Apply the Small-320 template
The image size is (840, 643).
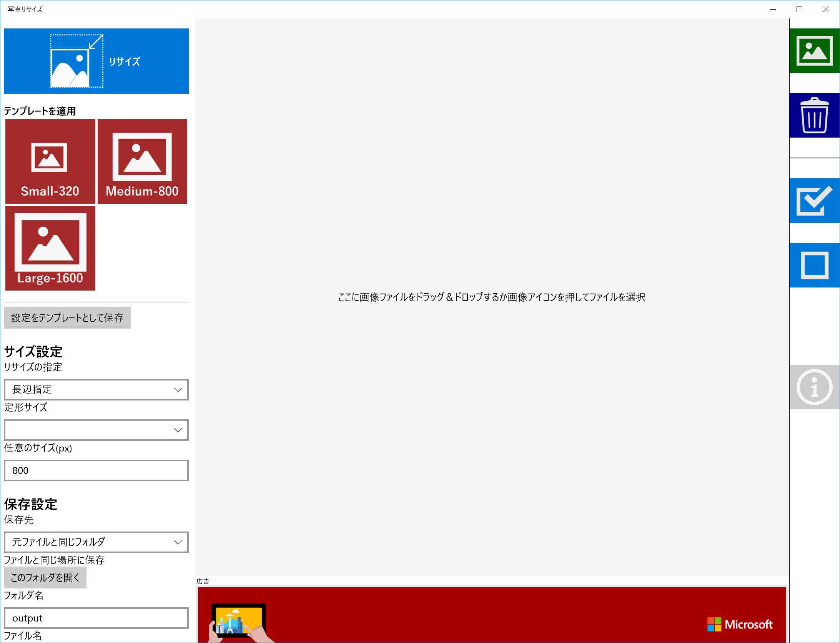tap(50, 161)
